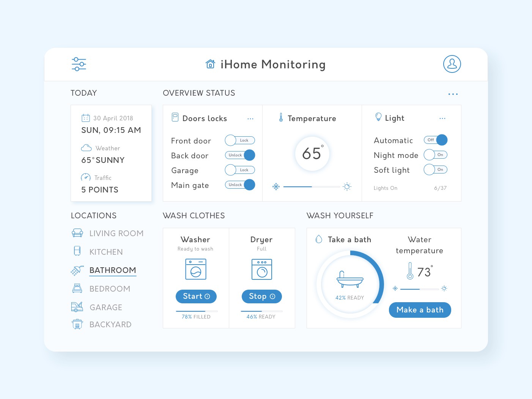
Task: Select the Backyard location
Action: [101, 324]
